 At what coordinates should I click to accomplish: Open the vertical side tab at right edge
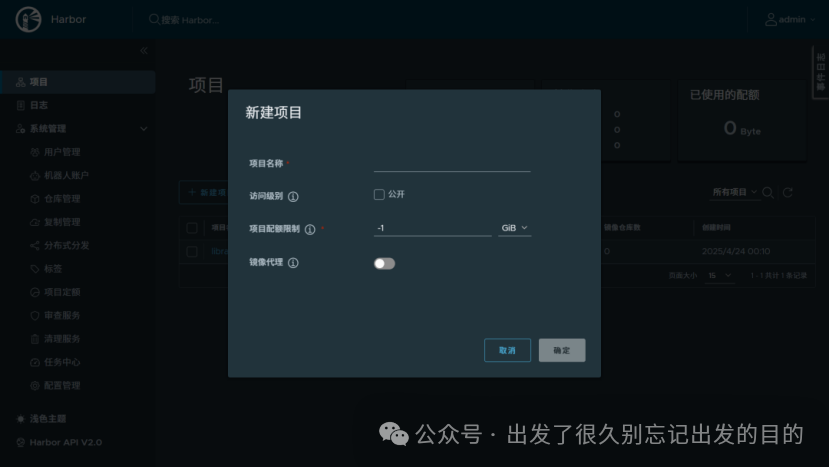820,72
